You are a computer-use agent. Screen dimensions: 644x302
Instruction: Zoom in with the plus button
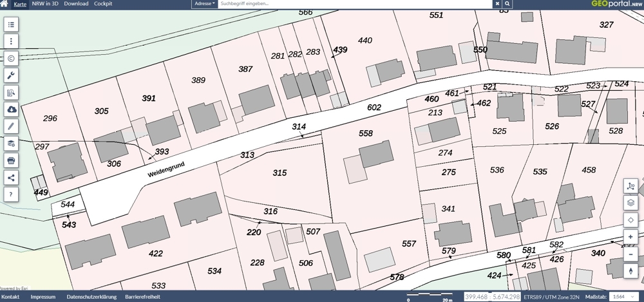coord(631,237)
